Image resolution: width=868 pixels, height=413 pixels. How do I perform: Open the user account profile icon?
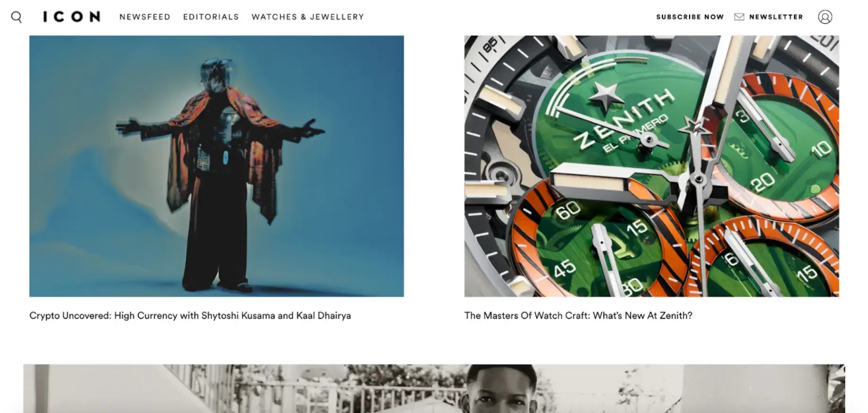click(x=825, y=17)
